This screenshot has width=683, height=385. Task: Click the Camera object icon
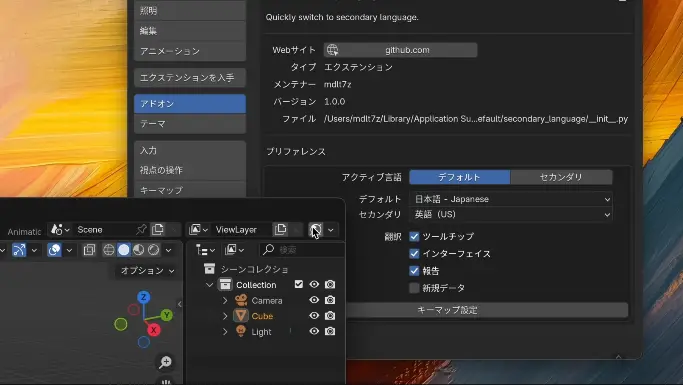[x=241, y=300]
